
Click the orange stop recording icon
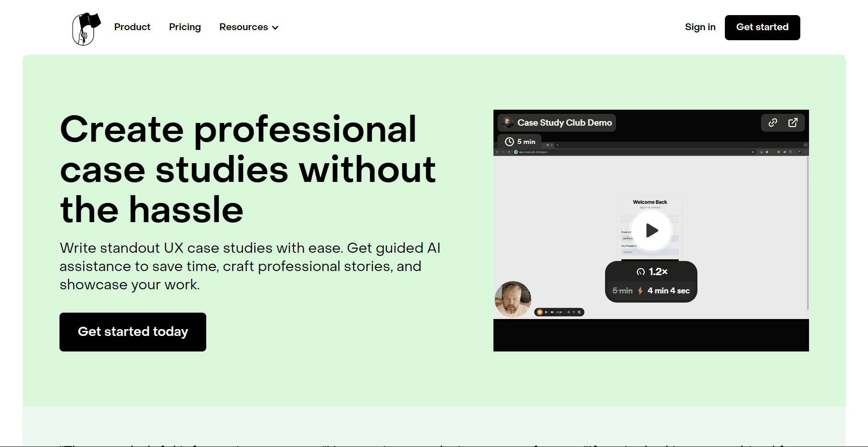coord(540,312)
